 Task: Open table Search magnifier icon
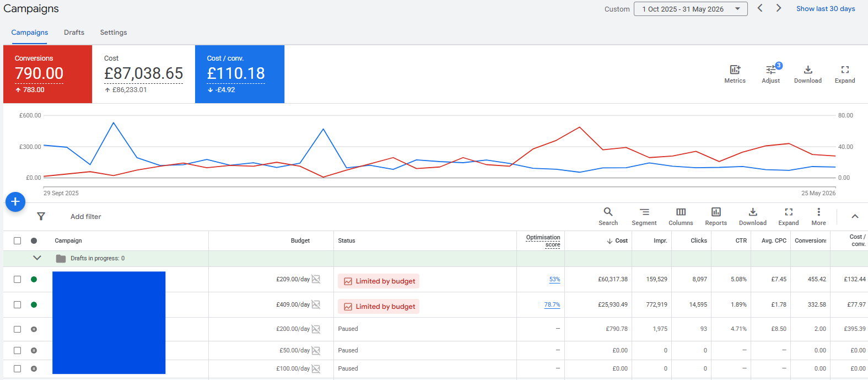[608, 212]
